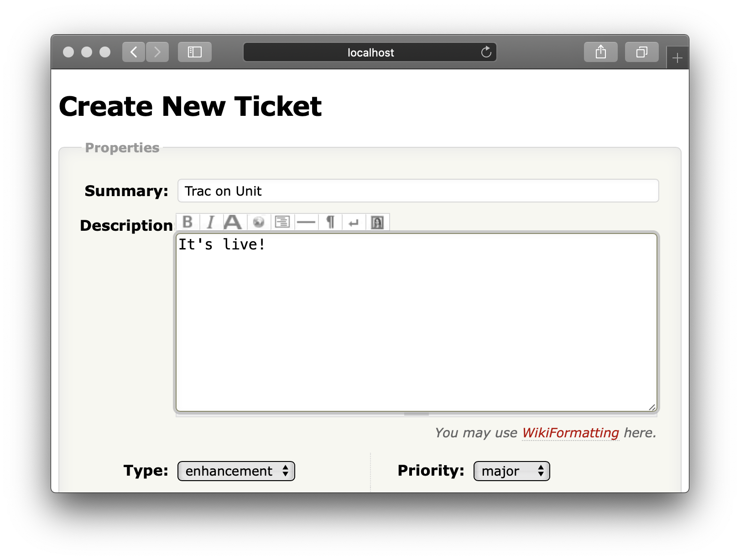Viewport: 740px width, 560px height.
Task: Open the Priority dropdown showing major
Action: (511, 471)
